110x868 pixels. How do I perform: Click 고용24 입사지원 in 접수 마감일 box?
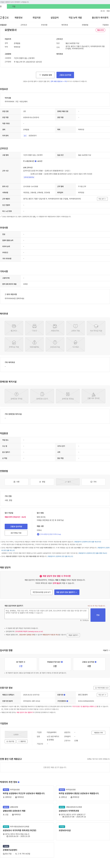point(16,526)
